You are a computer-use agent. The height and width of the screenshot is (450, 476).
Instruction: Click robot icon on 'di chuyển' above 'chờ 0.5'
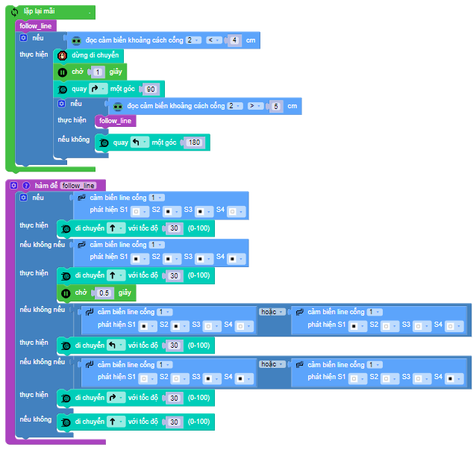click(66, 276)
